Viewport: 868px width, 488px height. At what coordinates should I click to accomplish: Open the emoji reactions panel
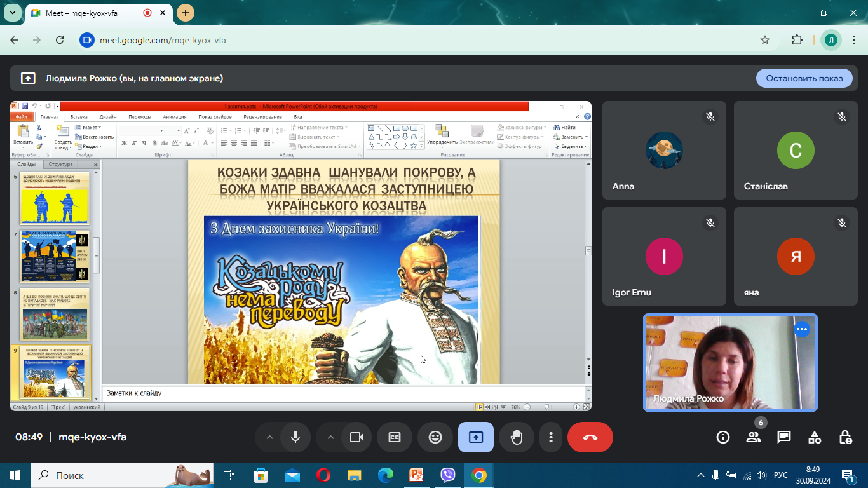click(x=435, y=437)
